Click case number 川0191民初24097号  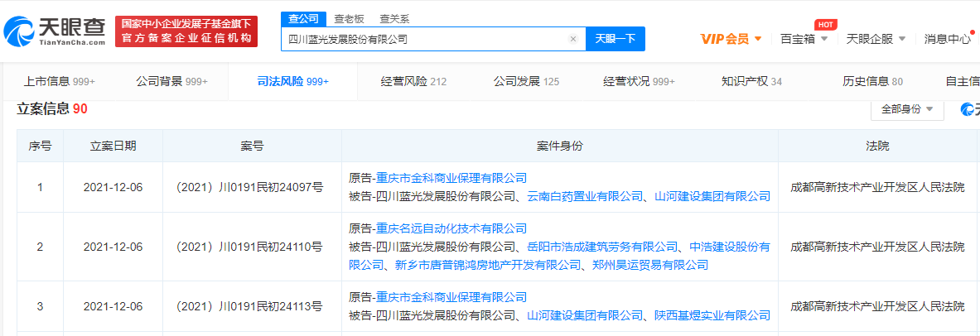tap(250, 187)
